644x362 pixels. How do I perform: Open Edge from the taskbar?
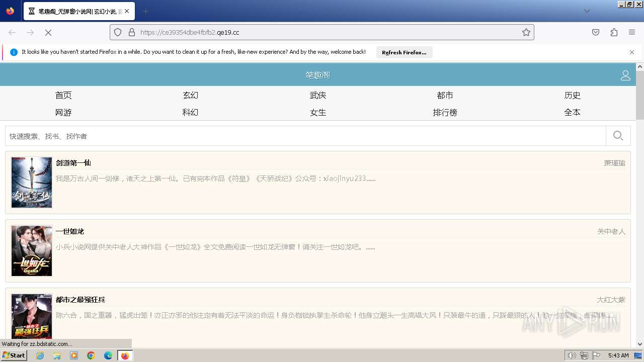point(108,355)
